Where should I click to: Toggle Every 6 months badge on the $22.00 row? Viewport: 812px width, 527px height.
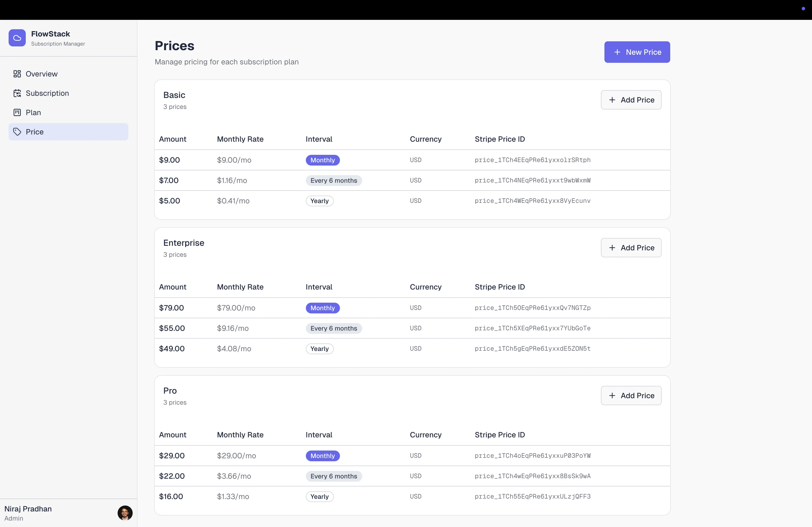click(x=334, y=476)
